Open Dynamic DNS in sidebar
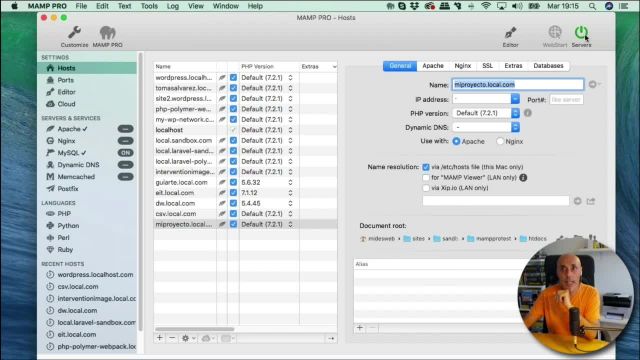Image resolution: width=640 pixels, height=360 pixels. 78,164
